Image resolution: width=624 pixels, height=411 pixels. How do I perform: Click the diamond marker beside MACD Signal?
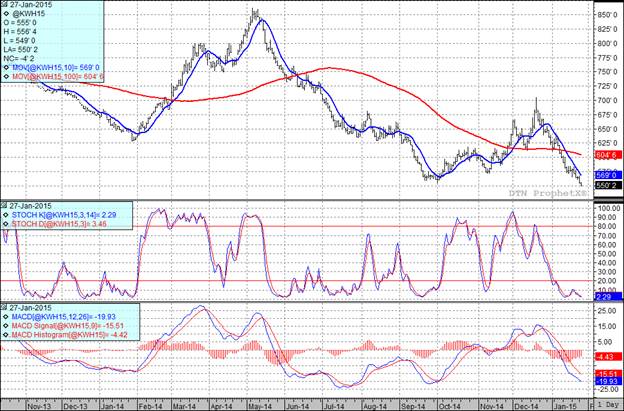point(6,326)
